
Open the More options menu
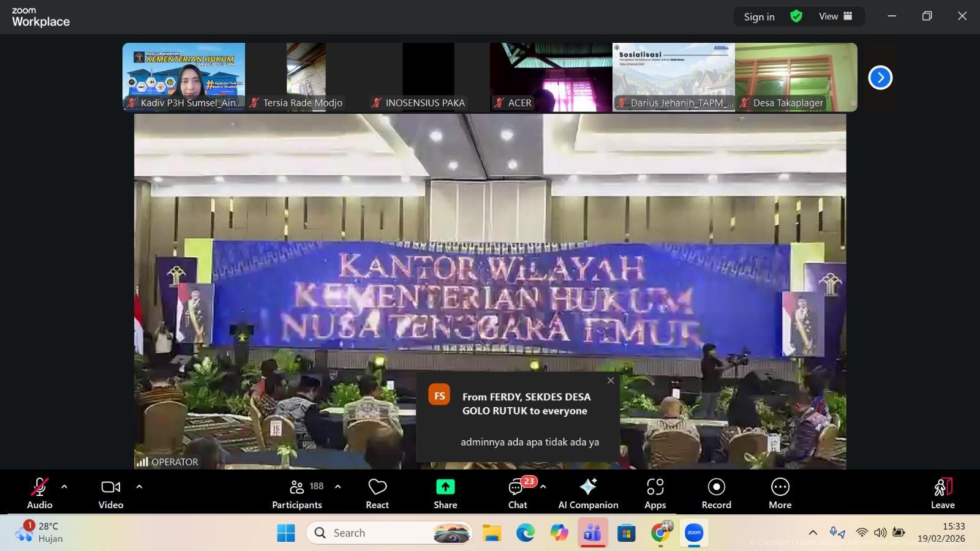pyautogui.click(x=780, y=493)
